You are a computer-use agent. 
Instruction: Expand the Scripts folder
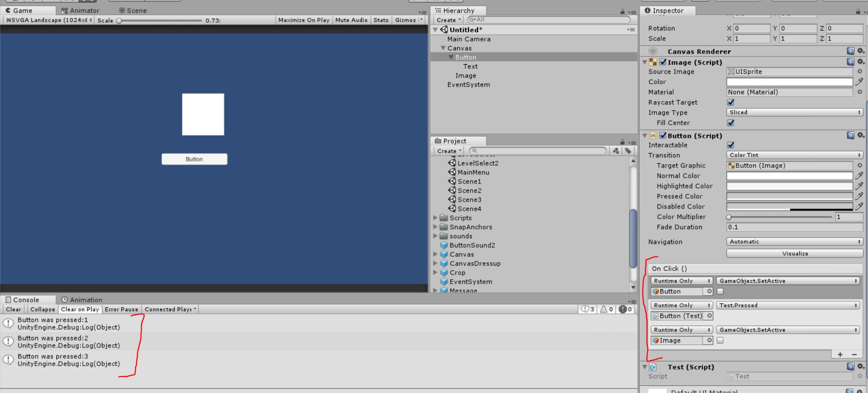tap(435, 218)
